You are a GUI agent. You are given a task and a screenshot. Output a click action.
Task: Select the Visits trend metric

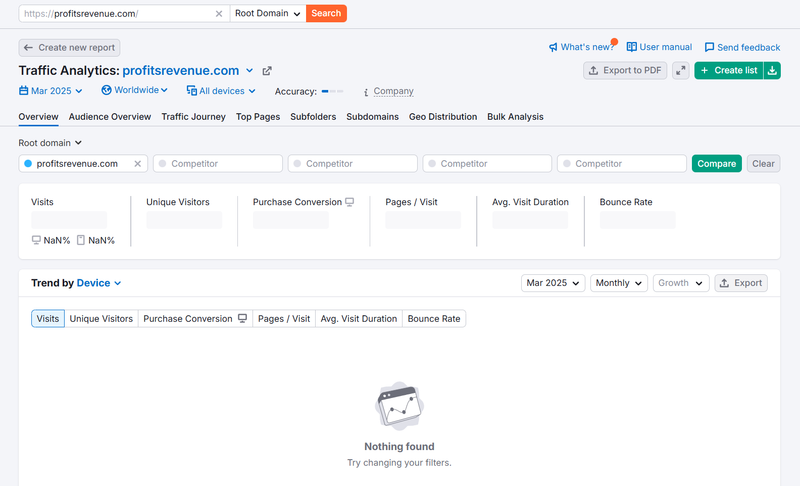[x=48, y=319]
